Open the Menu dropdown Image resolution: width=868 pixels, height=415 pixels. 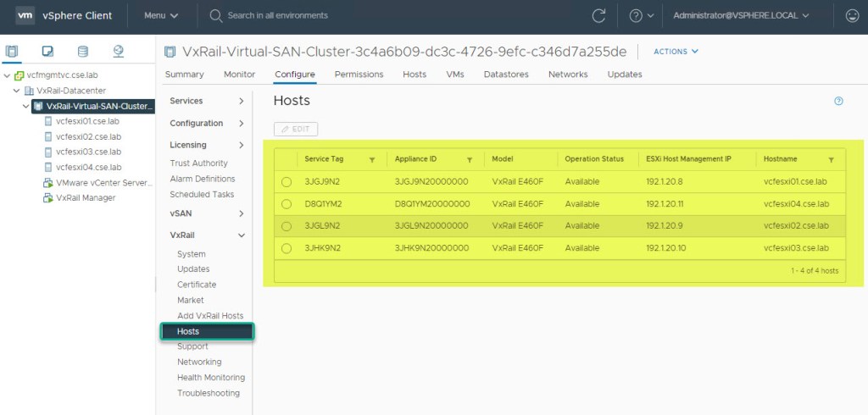pos(161,15)
